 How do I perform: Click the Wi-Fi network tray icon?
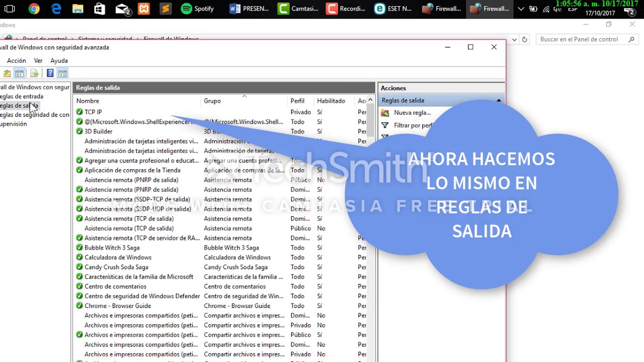tap(547, 9)
